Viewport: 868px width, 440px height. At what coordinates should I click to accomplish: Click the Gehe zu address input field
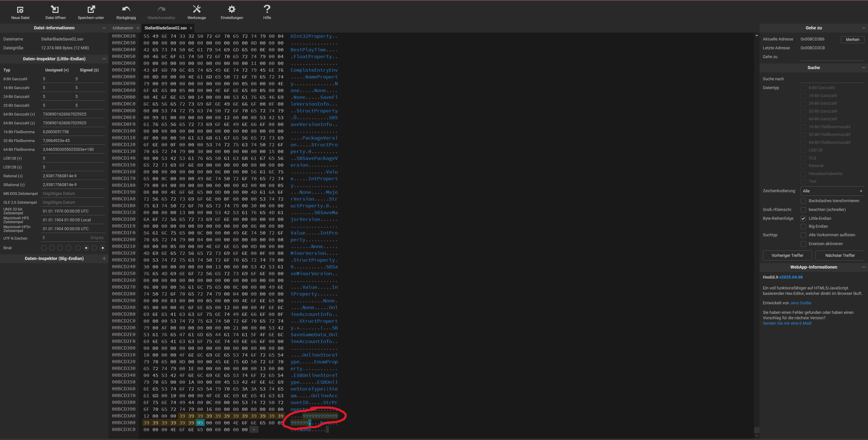pyautogui.click(x=832, y=57)
